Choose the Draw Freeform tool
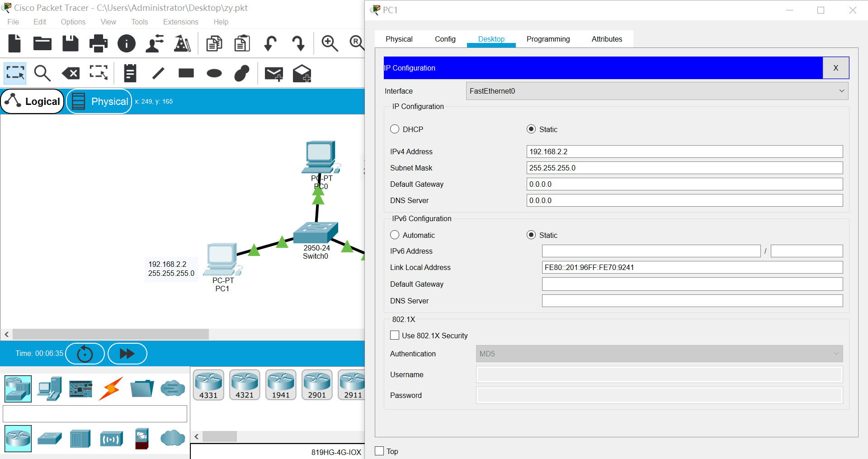 [242, 73]
